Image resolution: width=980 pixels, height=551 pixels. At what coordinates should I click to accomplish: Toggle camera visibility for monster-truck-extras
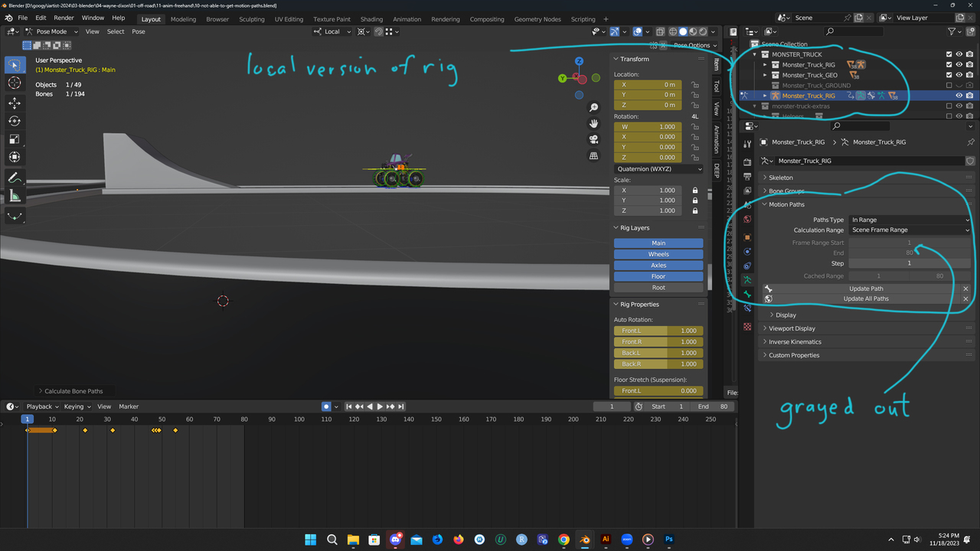click(x=969, y=106)
